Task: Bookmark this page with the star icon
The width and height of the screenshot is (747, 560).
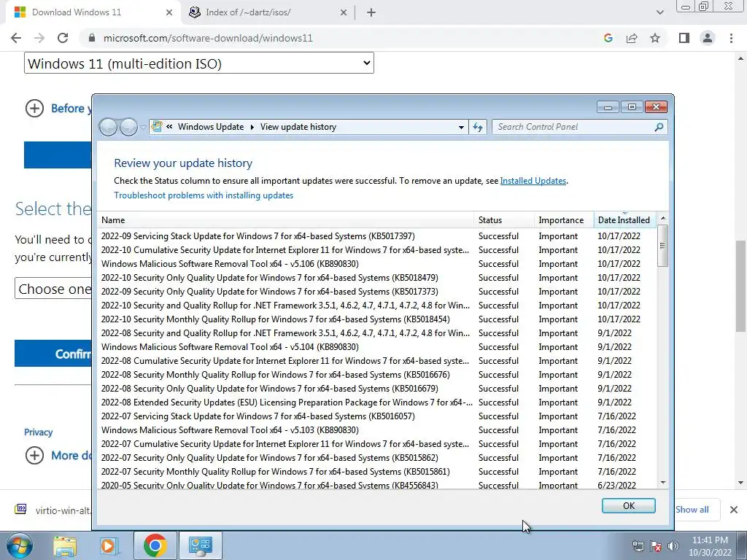Action: tap(655, 38)
